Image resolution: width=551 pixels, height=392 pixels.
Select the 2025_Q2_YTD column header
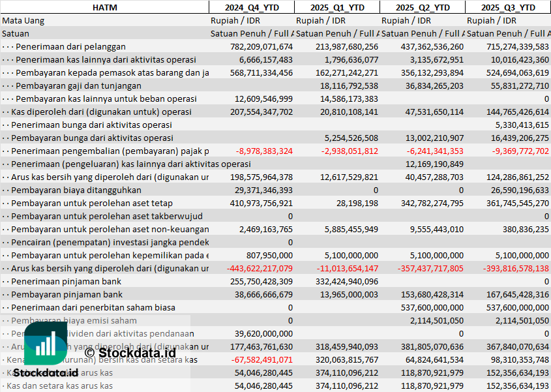tap(423, 7)
